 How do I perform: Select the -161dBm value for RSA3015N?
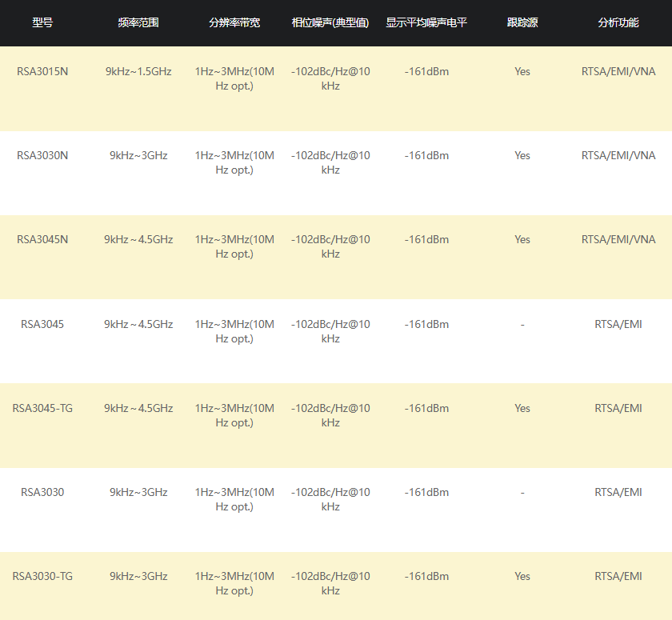[426, 71]
